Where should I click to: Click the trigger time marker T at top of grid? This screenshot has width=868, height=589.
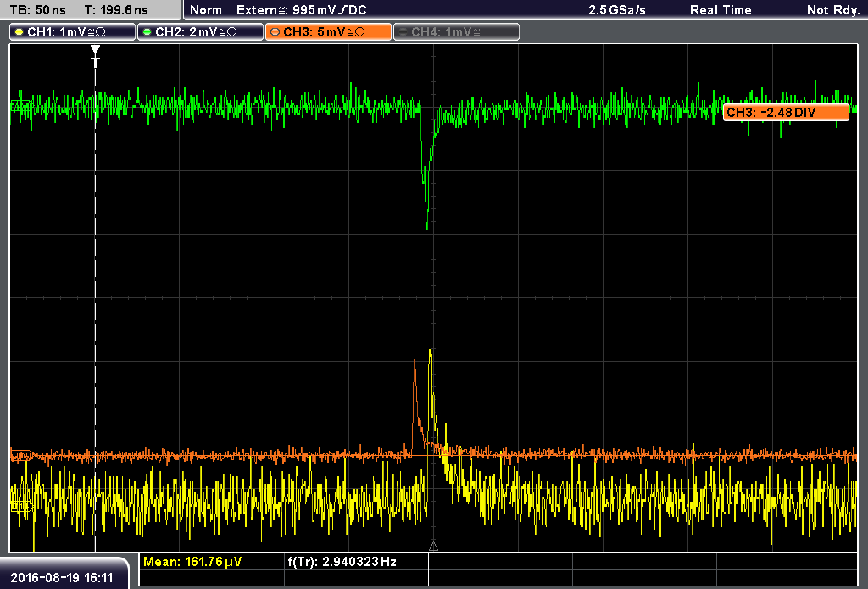pos(95,56)
